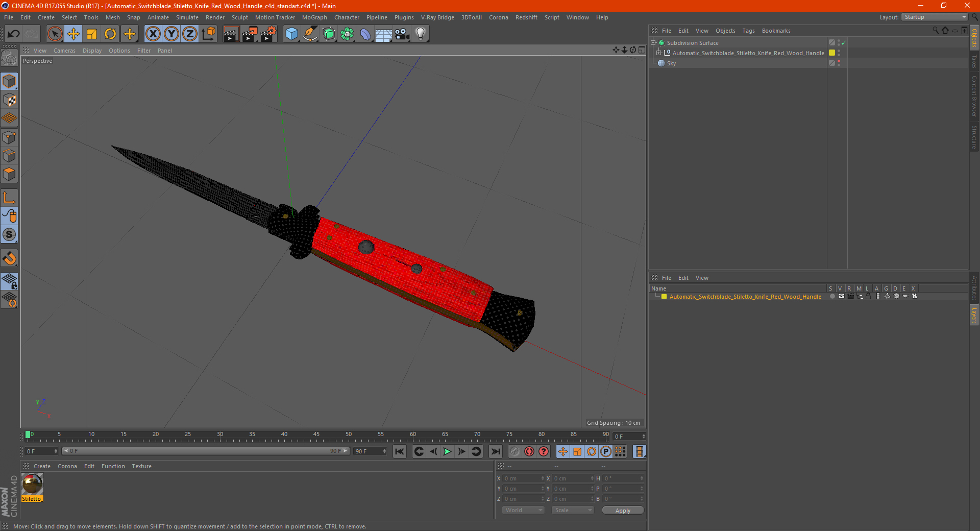Go to start of animation
Image resolution: width=980 pixels, height=531 pixels.
400,451
